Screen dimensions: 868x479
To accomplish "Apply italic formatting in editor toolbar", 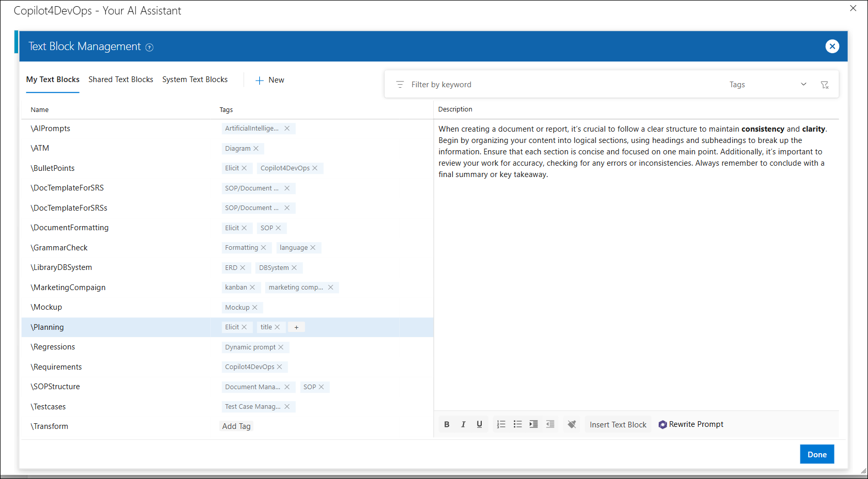I will point(463,424).
